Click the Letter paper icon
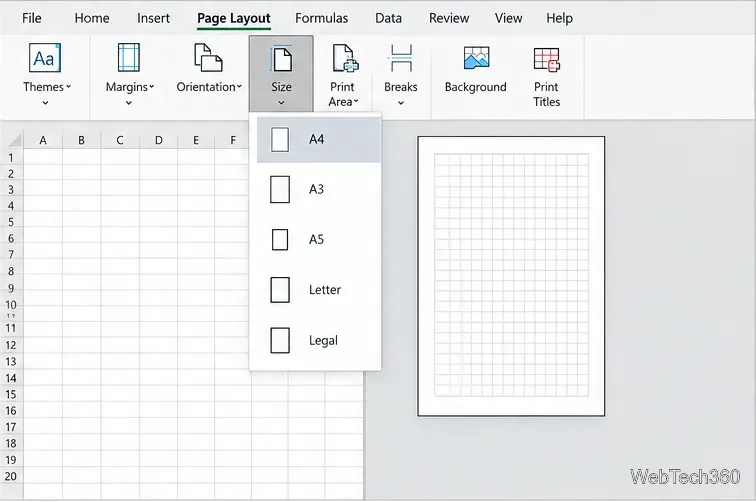Screen dimensions: 756x502 [x=280, y=290]
